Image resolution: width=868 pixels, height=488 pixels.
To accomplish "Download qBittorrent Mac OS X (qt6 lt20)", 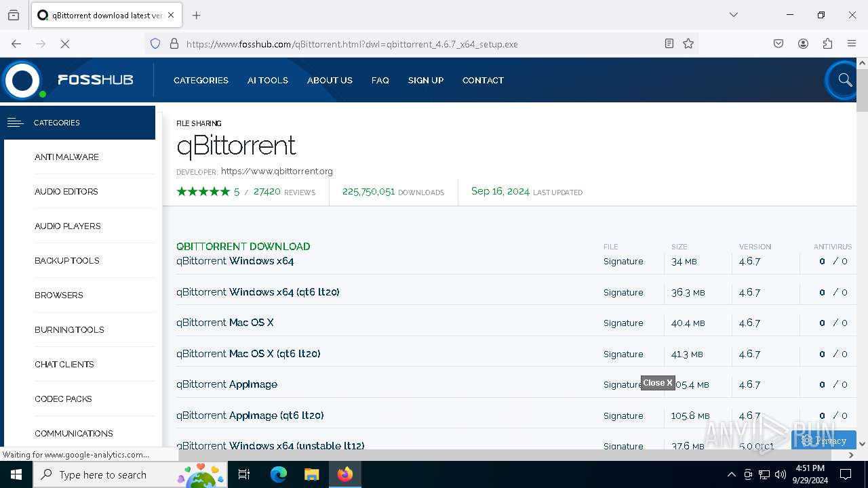I will pos(248,354).
